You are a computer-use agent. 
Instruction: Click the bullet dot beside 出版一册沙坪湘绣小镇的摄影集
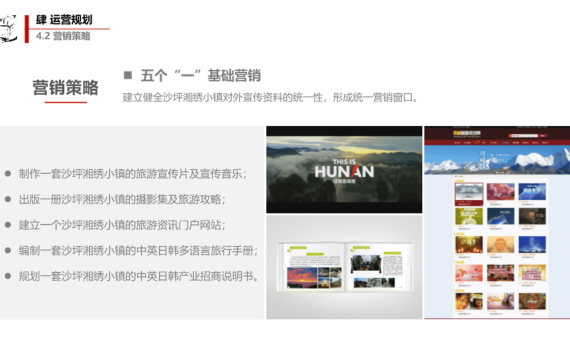[x=8, y=199]
